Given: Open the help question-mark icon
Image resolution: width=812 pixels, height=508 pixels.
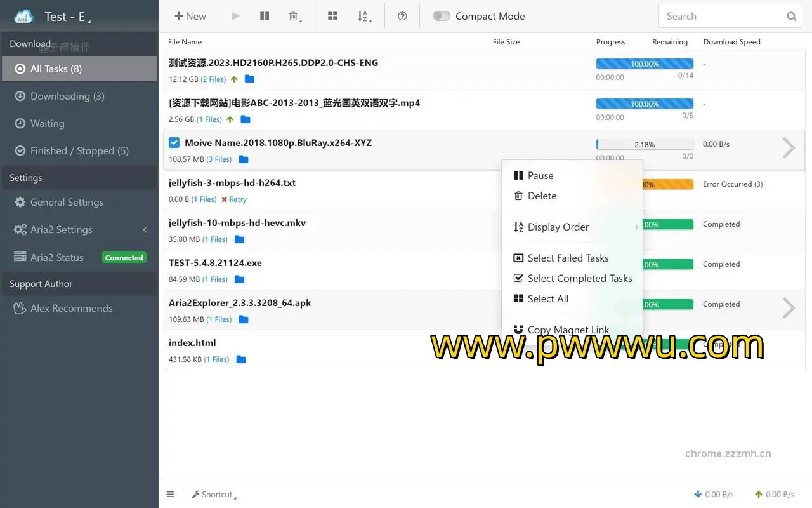Looking at the screenshot, I should [402, 17].
